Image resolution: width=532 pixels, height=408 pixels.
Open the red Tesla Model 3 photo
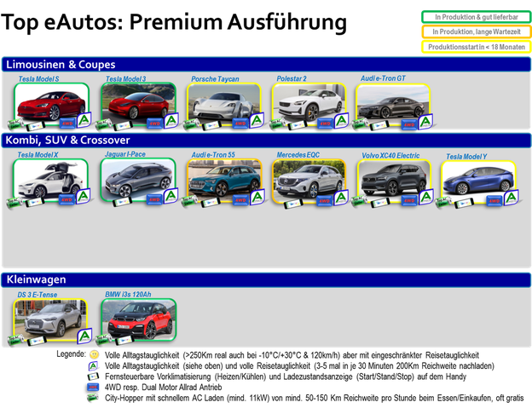tap(138, 104)
